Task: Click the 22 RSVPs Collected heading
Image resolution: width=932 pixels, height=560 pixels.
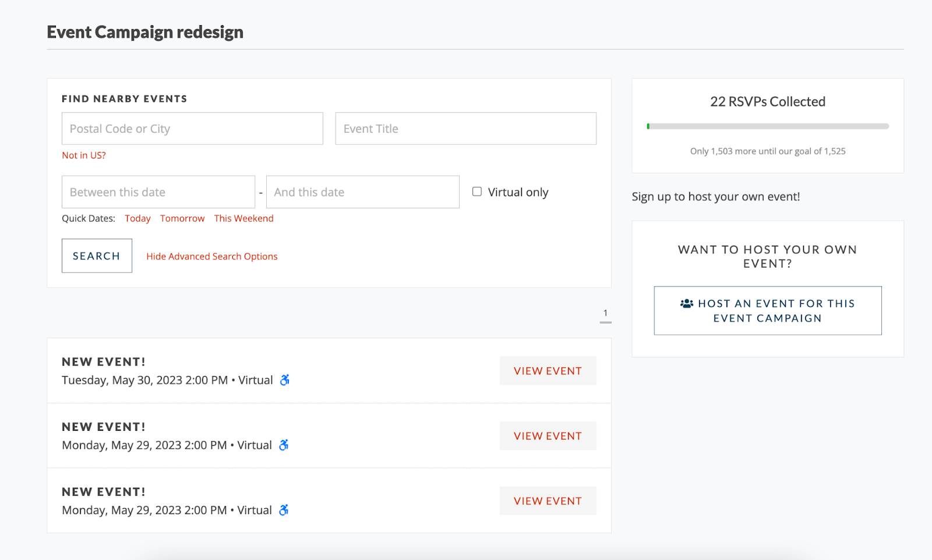Action: pyautogui.click(x=768, y=102)
